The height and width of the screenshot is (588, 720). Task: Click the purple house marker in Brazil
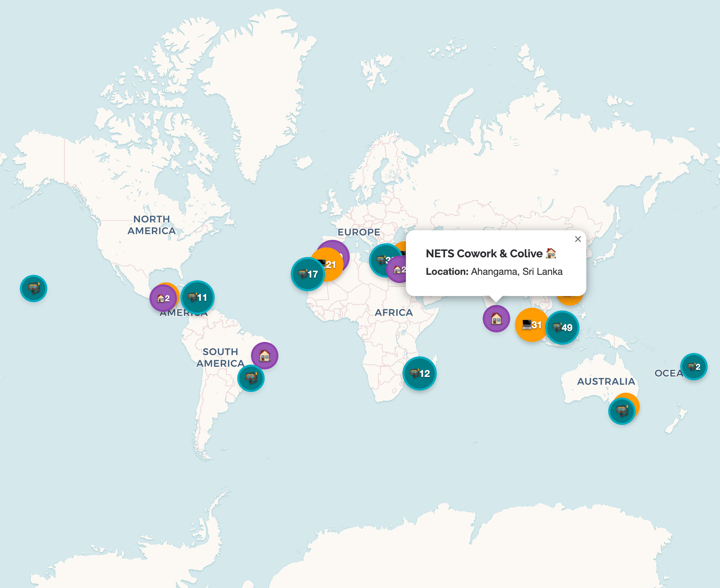pos(264,355)
